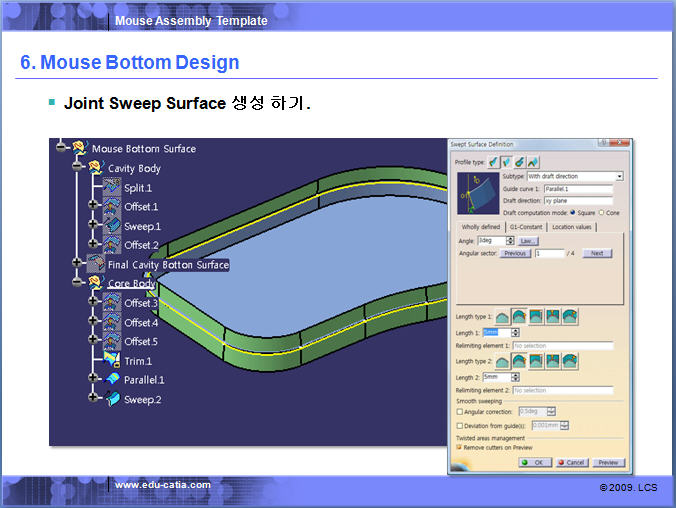Enable the Angular correction checkbox
676x508 pixels.
459,411
